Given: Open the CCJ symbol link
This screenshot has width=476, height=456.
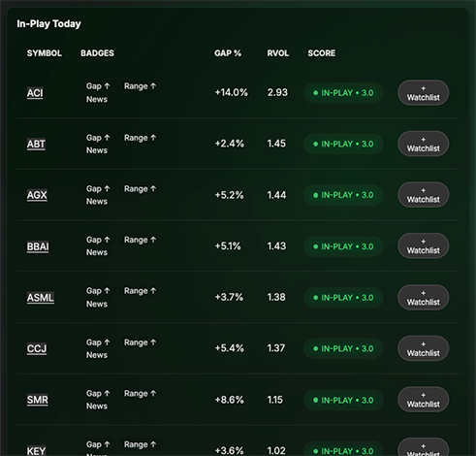Looking at the screenshot, I should (37, 348).
